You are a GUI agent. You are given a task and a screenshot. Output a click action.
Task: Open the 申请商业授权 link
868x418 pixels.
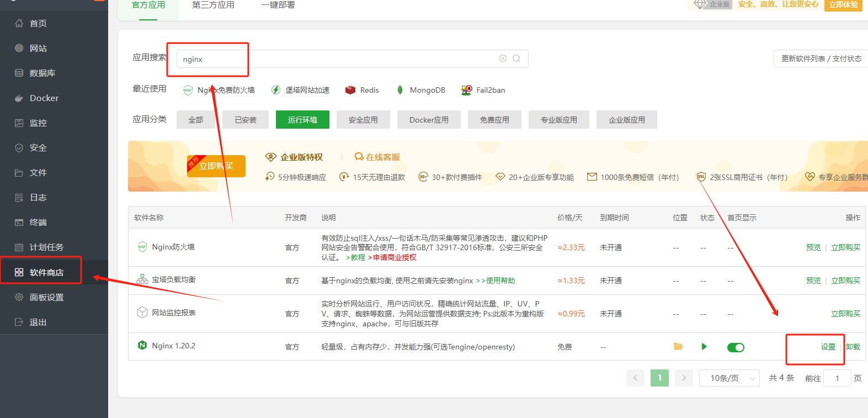click(x=392, y=257)
